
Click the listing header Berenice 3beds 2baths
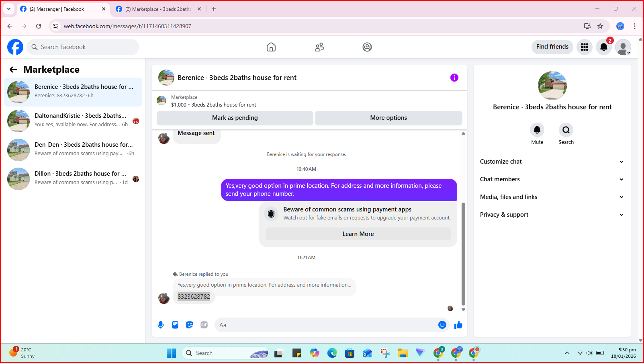pyautogui.click(x=237, y=78)
